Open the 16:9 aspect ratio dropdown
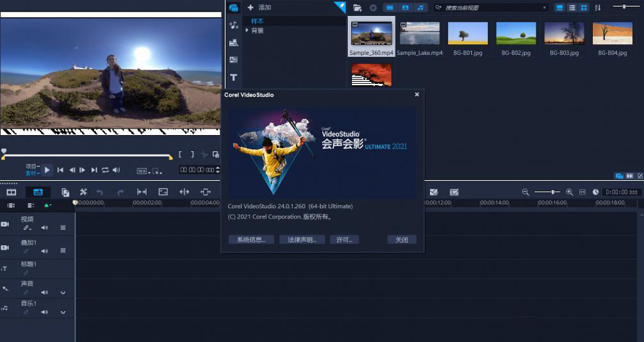This screenshot has width=644, height=342. [x=142, y=171]
